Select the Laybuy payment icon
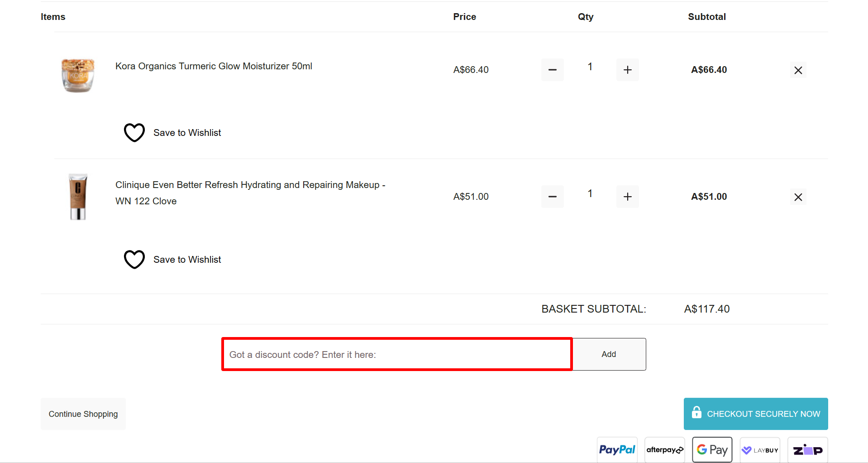 759,449
